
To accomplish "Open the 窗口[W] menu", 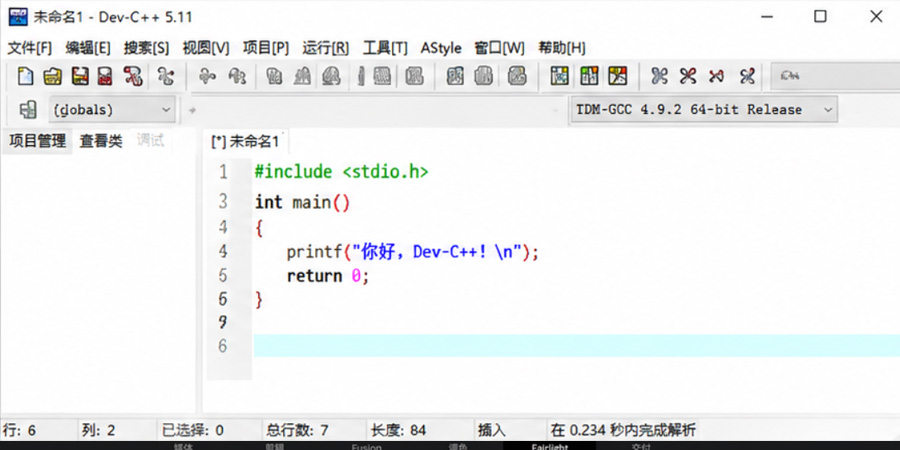I will tap(499, 48).
